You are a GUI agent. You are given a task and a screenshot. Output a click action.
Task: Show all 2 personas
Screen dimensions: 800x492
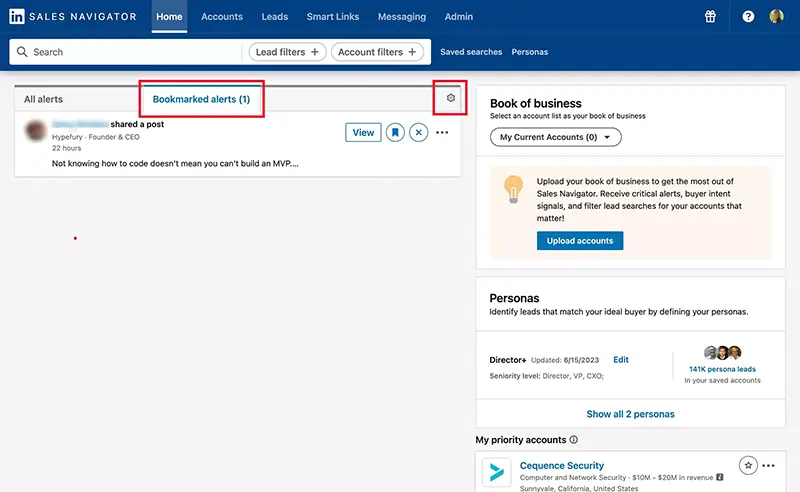pos(630,414)
